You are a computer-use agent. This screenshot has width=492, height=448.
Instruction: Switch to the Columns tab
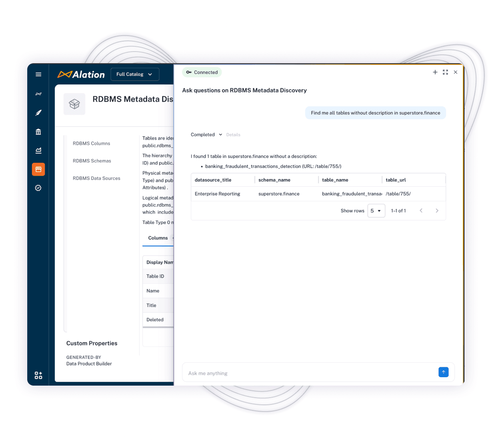click(x=158, y=238)
